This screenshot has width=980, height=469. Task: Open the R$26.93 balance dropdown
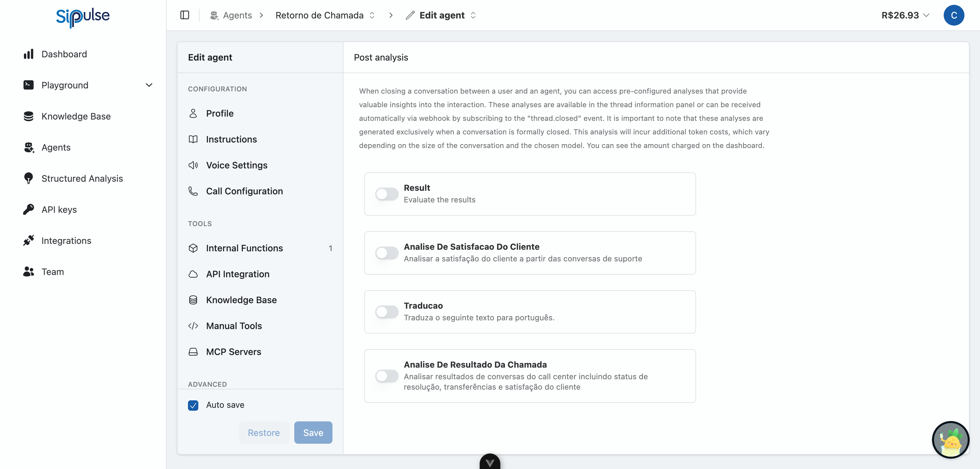point(905,15)
